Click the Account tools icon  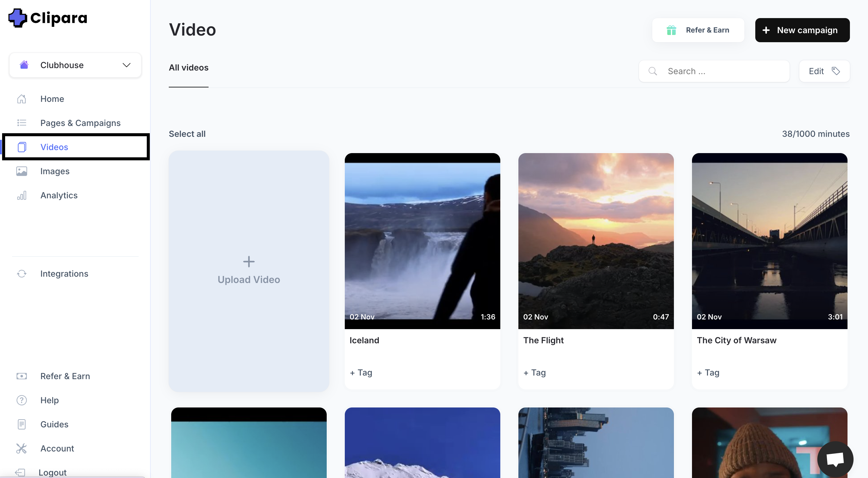(x=22, y=448)
